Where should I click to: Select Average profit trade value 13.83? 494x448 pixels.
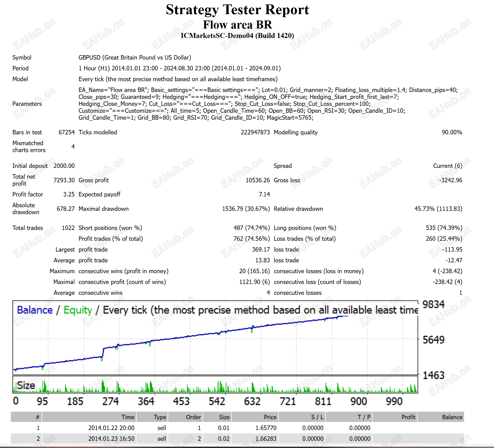(x=262, y=260)
